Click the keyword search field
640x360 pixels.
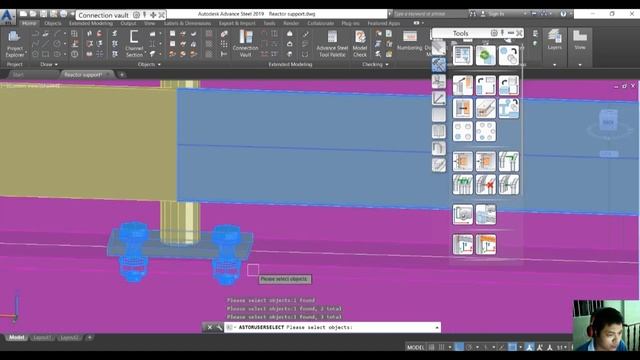[x=430, y=14]
